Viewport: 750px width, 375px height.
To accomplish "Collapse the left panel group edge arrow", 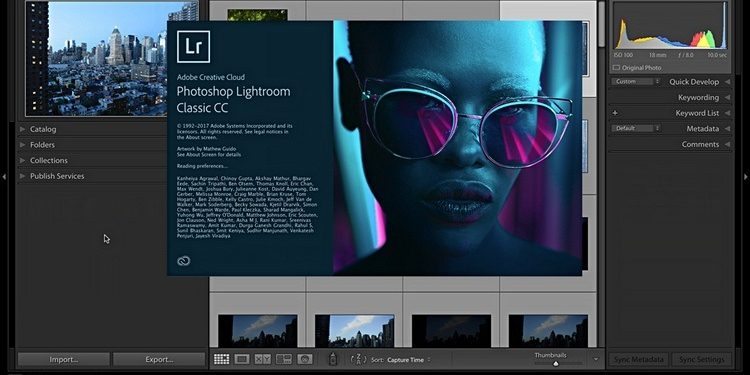I will [4, 176].
